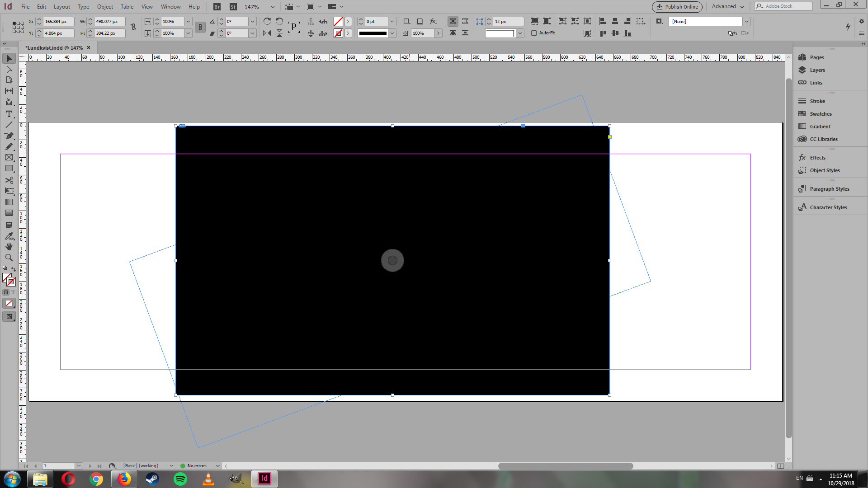868x488 pixels.
Task: Click Align Left Edges icon
Action: pyautogui.click(x=603, y=21)
